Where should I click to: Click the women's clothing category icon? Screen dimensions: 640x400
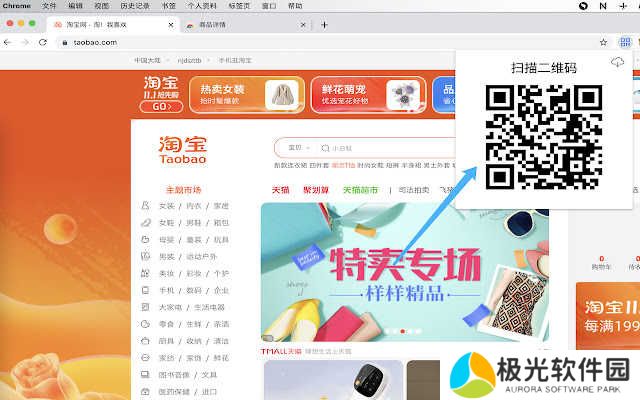click(x=147, y=206)
